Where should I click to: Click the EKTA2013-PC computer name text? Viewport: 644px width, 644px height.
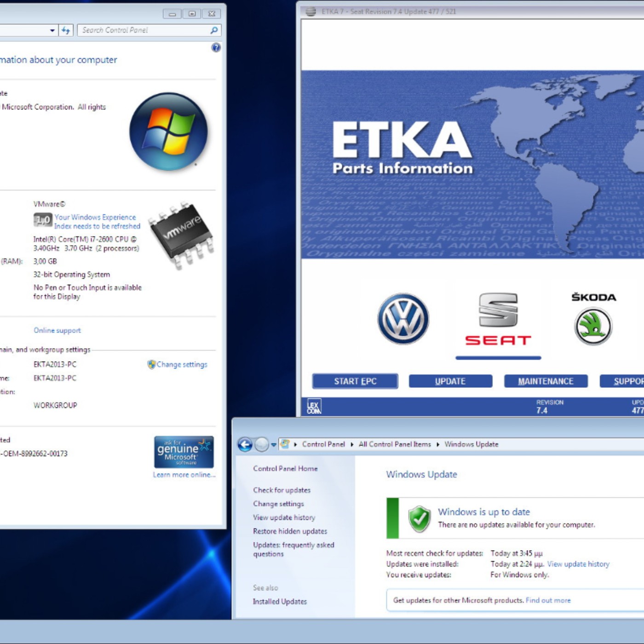tap(55, 364)
